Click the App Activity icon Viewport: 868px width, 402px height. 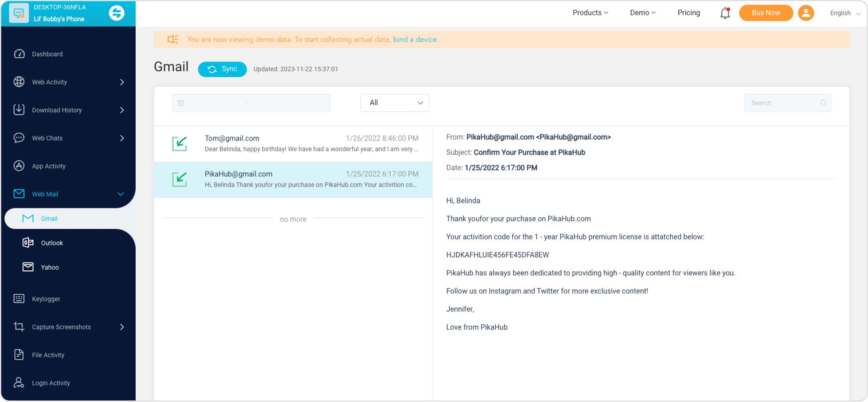point(19,166)
